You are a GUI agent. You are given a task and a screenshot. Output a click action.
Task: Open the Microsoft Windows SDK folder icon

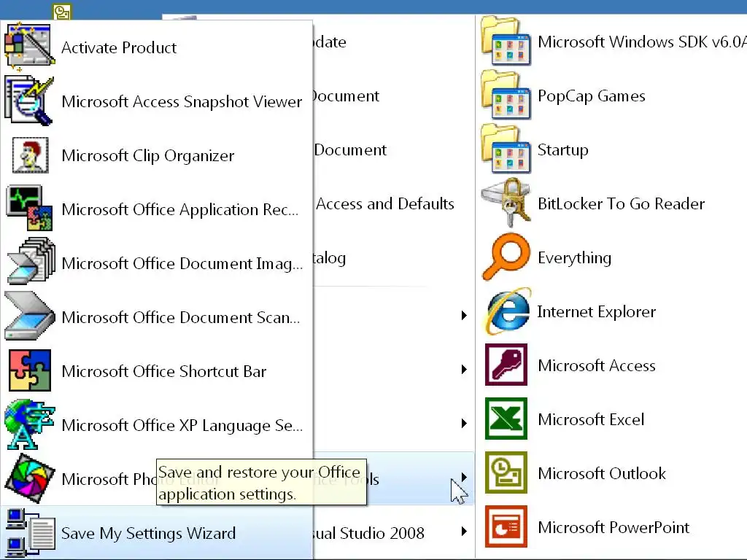(506, 42)
